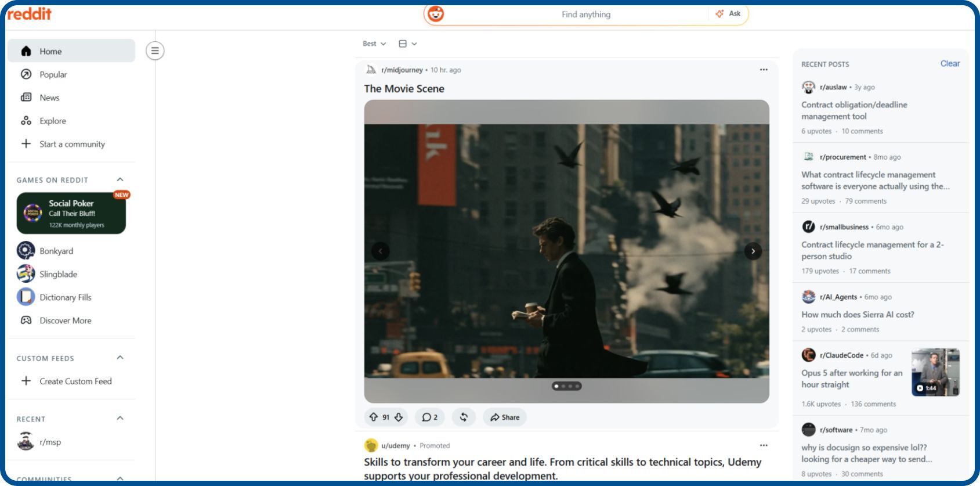Open Opus 5 after working for an hour post
Image resolution: width=980 pixels, height=486 pixels.
[x=852, y=379]
